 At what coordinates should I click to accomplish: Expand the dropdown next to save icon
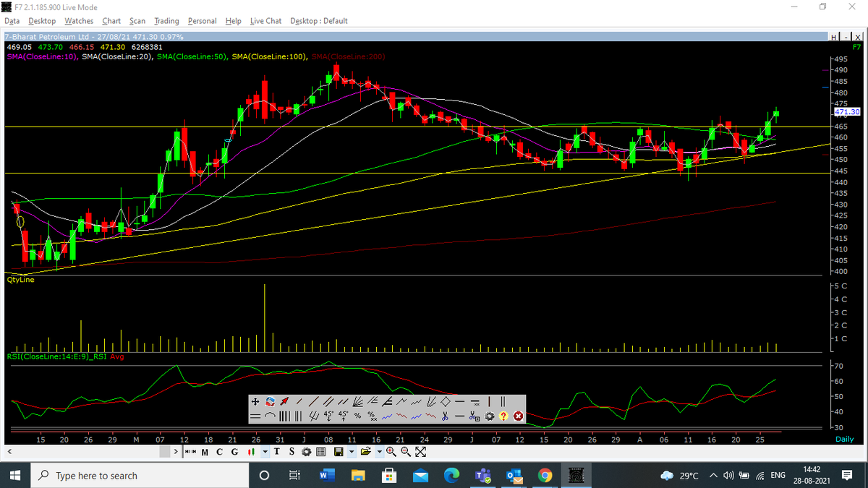point(352,453)
